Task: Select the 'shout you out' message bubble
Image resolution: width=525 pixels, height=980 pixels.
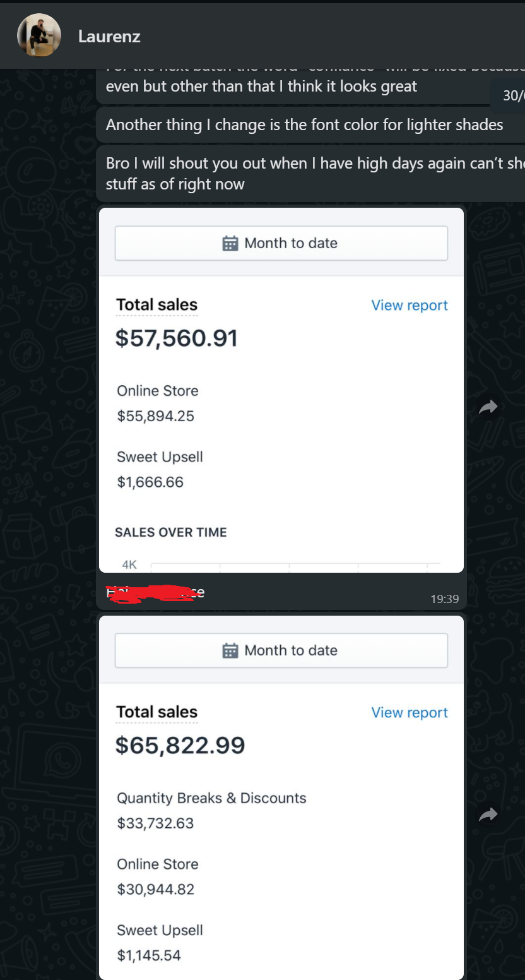Action: 310,174
